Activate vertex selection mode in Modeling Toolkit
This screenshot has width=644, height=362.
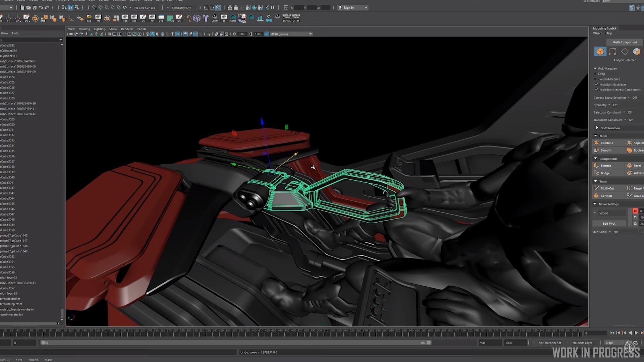pos(612,51)
